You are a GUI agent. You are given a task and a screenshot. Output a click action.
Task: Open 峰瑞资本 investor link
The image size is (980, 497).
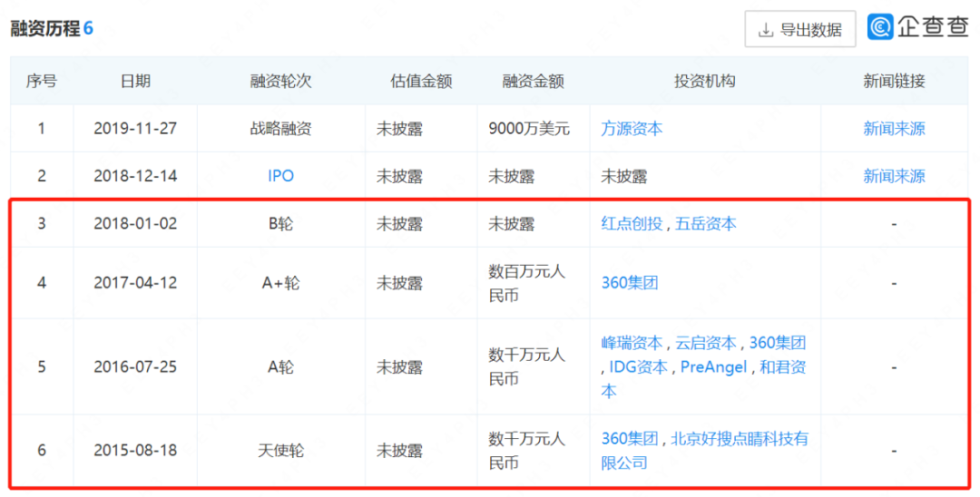(632, 343)
